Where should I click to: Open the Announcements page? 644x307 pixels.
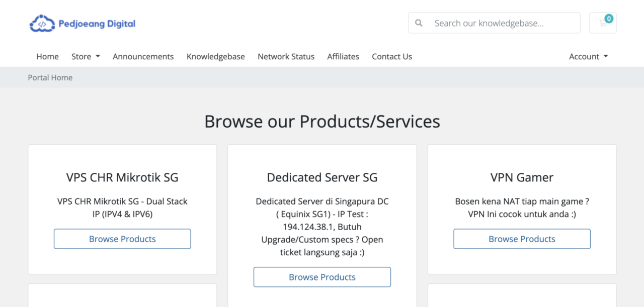(143, 57)
